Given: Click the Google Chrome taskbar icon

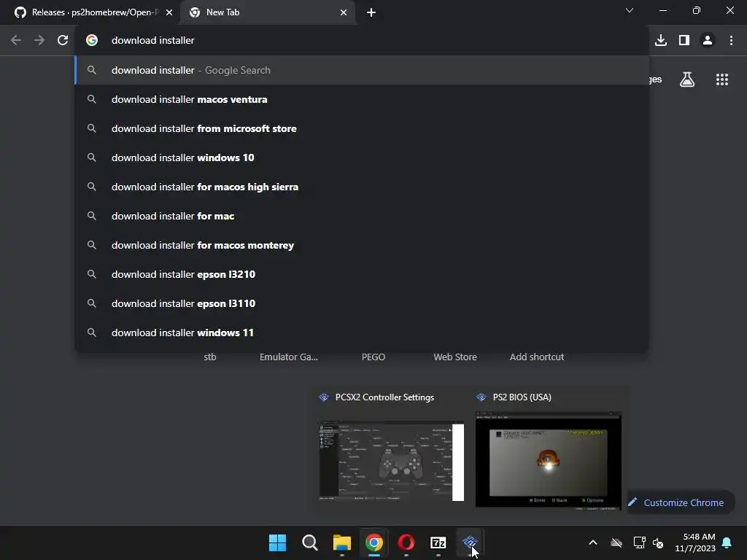Looking at the screenshot, I should (374, 542).
